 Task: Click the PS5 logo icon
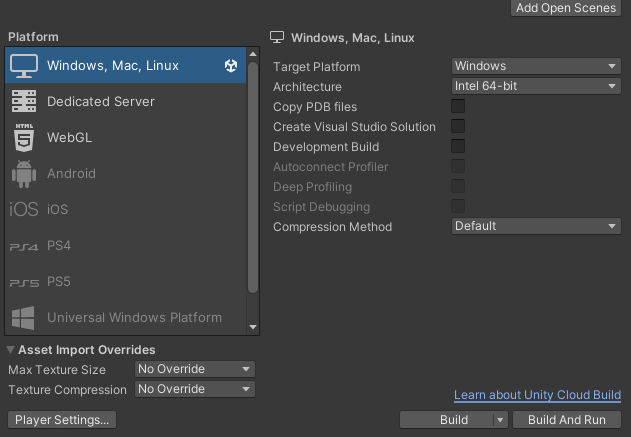click(x=24, y=283)
